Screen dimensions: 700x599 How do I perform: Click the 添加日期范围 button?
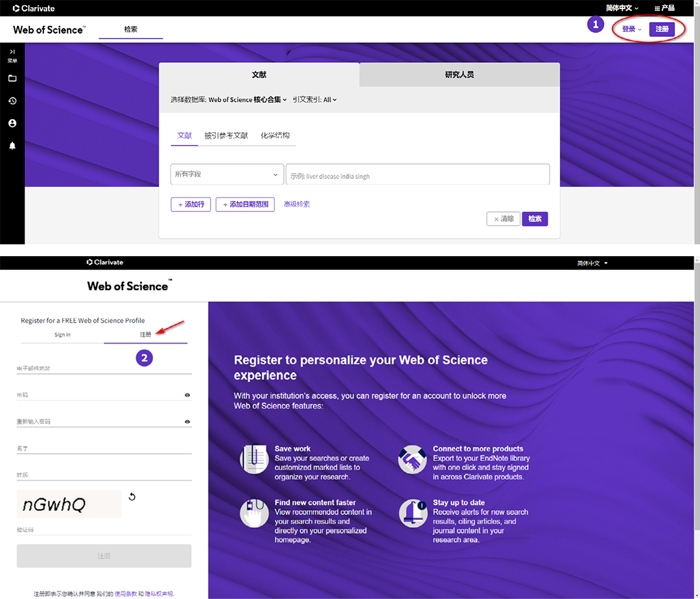click(x=245, y=204)
